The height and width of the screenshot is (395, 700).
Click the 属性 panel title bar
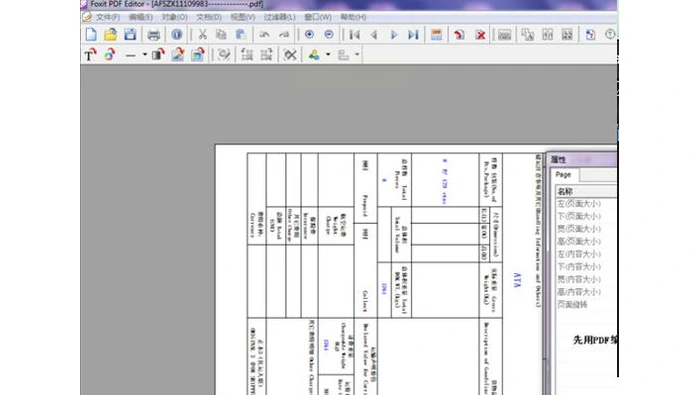583,159
